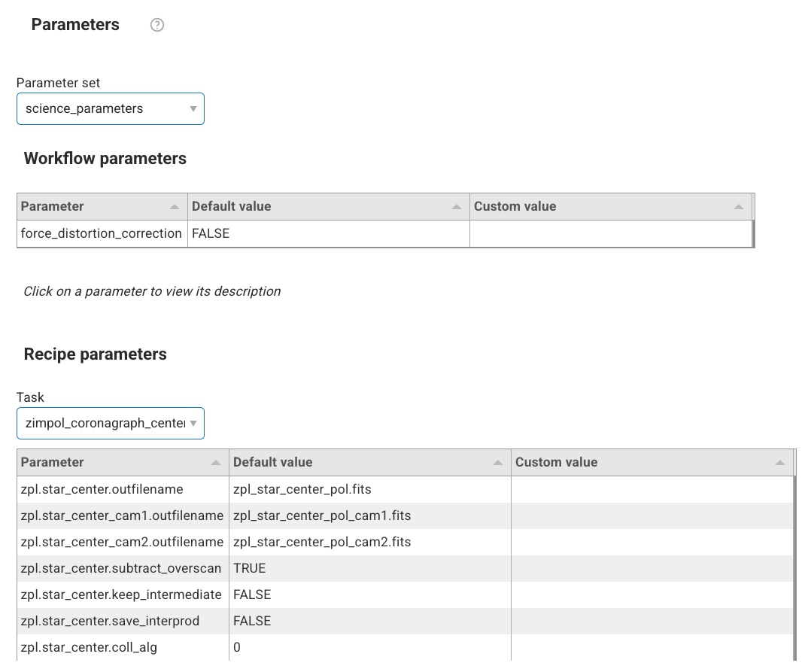808x672 pixels.
Task: Sort workflow table by Custom value column
Action: pos(611,207)
